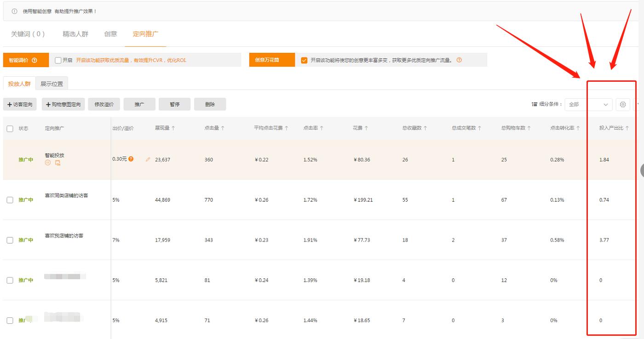
Task: Select the 投放人群 sub-tab
Action: (19, 84)
